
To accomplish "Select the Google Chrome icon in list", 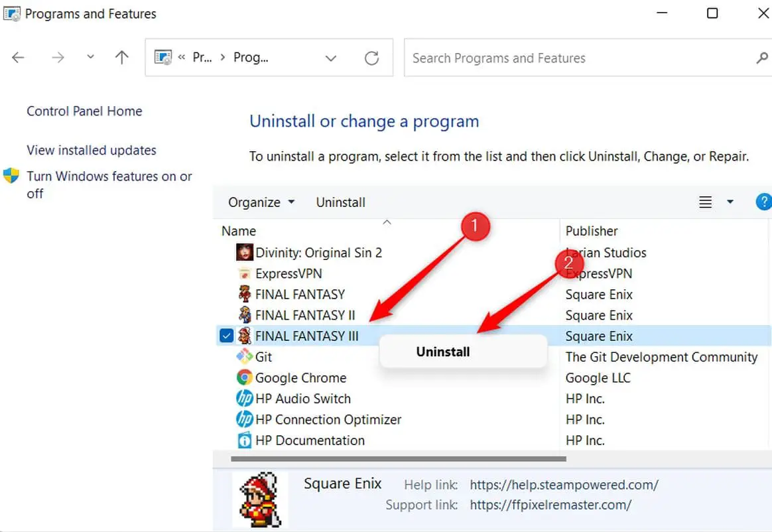I will [x=245, y=378].
